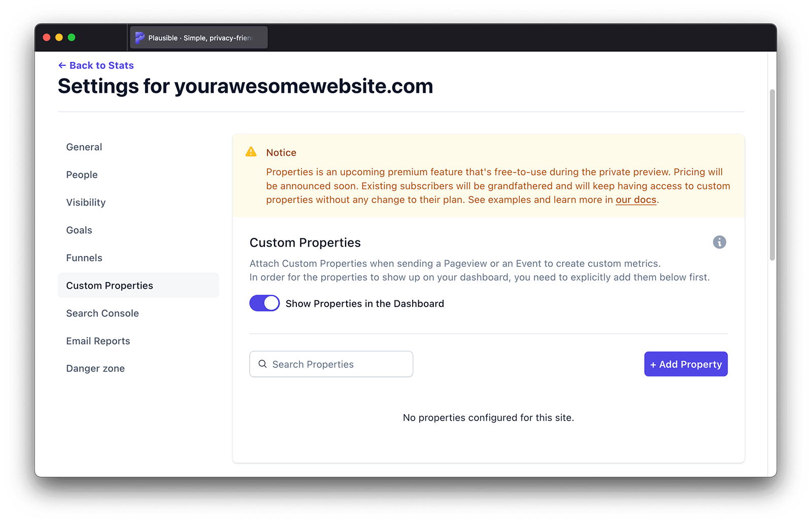Screen dimensions: 812x523
Task: Go to Visibility settings
Action: pyautogui.click(x=86, y=202)
